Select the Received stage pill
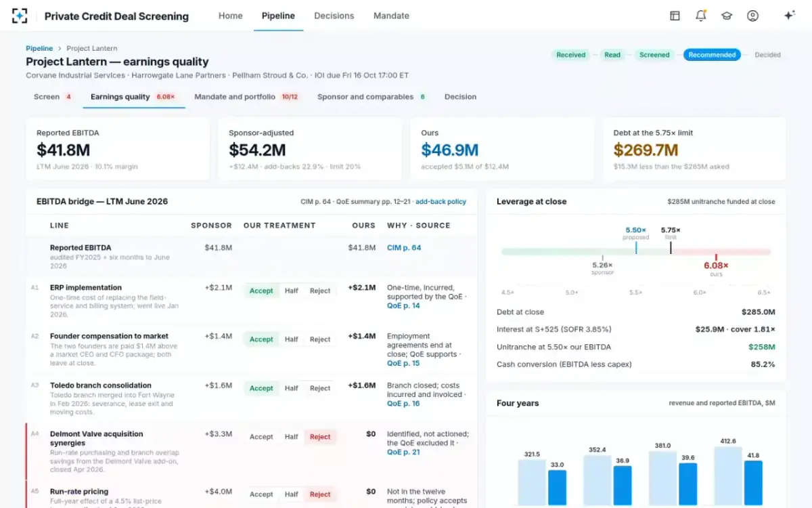The height and width of the screenshot is (508, 812). click(x=571, y=55)
